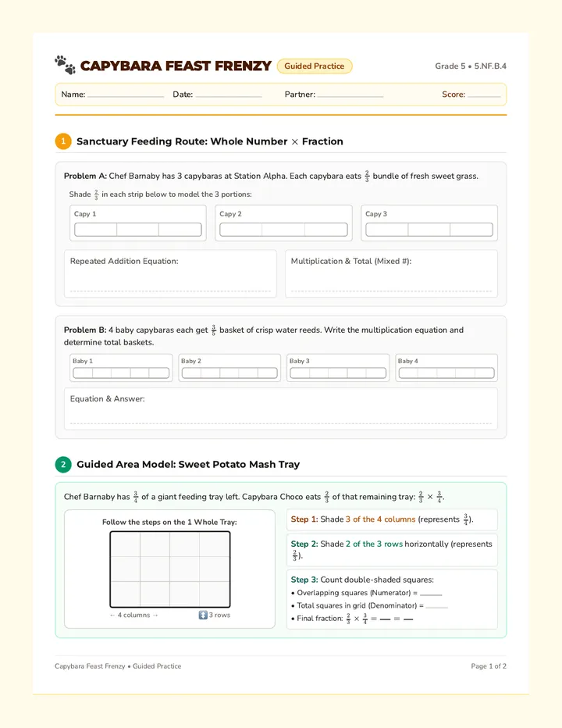562x728 pixels.
Task: Click the 'Step 1:' instruction text
Action: pyautogui.click(x=382, y=519)
